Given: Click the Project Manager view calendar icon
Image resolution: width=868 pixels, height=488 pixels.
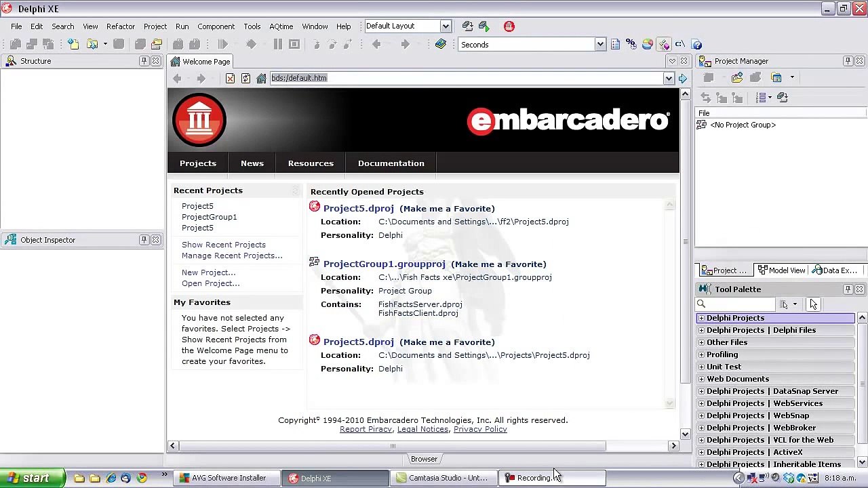Looking at the screenshot, I should pos(777,77).
